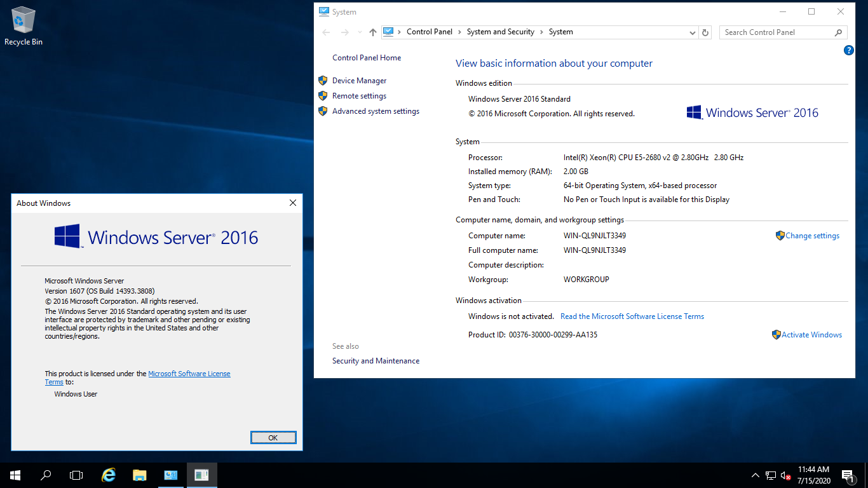Click 'Windows is not activated.' text
The height and width of the screenshot is (488, 868).
(x=511, y=316)
